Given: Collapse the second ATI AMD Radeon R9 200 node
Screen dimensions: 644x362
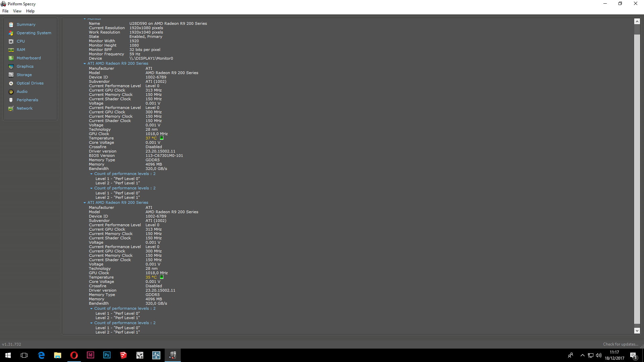Looking at the screenshot, I should 85,202.
